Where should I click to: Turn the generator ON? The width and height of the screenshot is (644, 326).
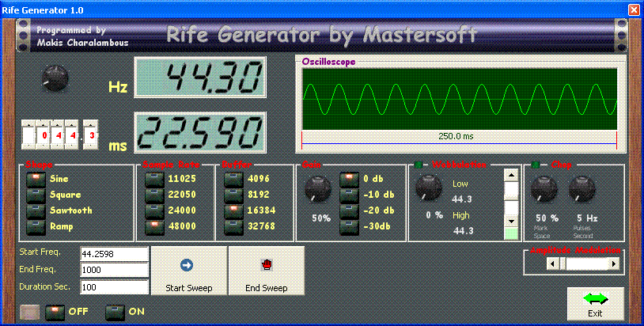[116, 311]
